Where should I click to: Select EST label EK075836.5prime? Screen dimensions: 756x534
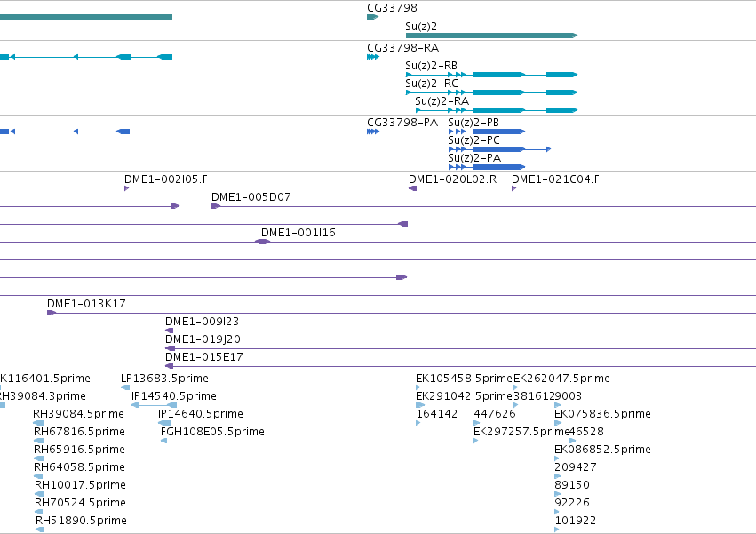tap(602, 414)
